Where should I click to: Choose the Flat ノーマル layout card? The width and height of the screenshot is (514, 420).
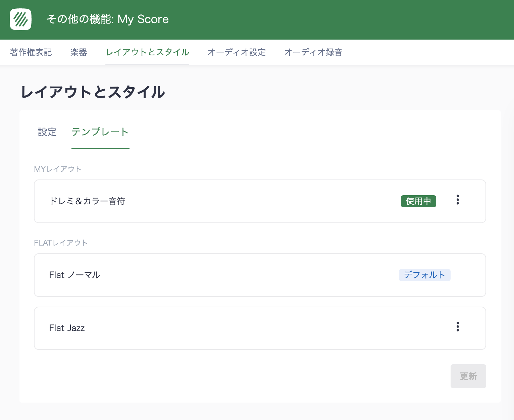point(260,275)
